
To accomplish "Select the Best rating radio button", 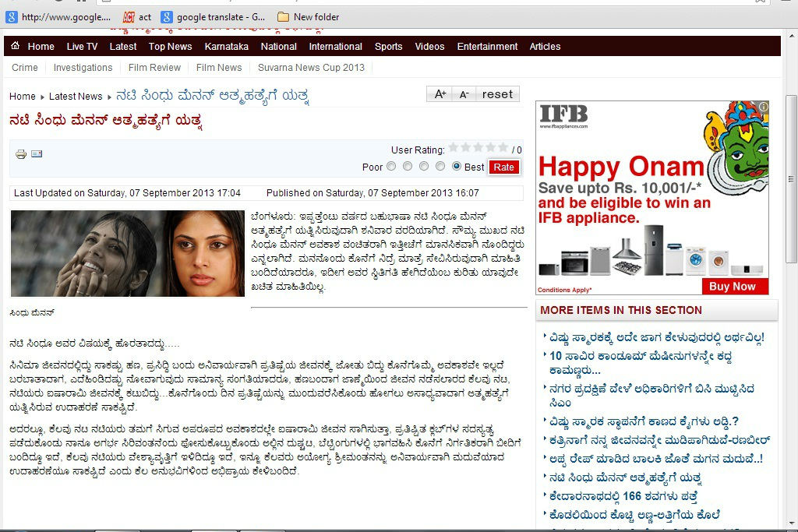I will click(457, 166).
